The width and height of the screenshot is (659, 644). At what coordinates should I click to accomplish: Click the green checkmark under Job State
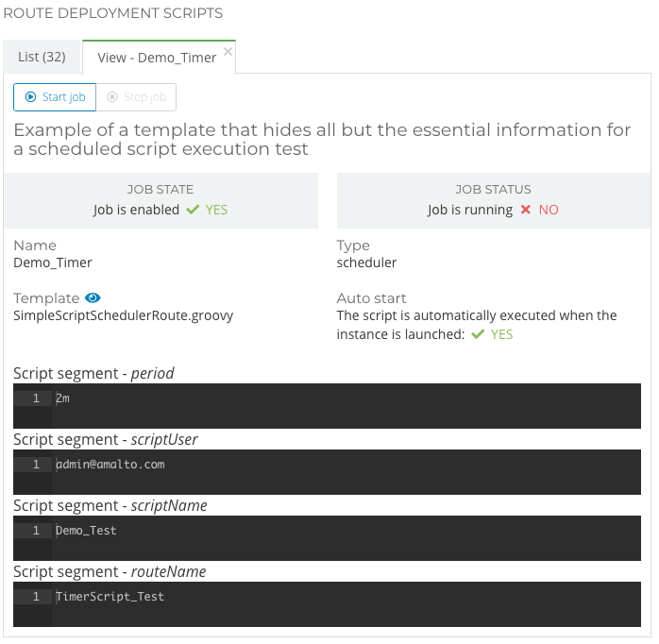(x=193, y=210)
